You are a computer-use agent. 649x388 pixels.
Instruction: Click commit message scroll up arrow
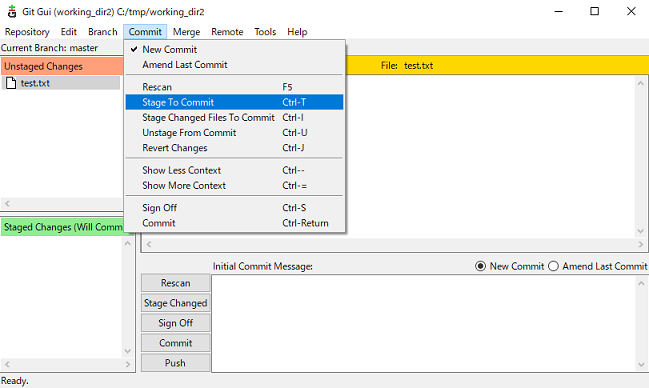pos(641,284)
